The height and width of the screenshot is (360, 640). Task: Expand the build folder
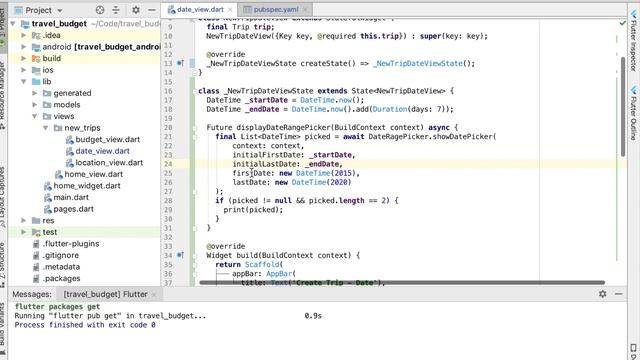(24, 58)
